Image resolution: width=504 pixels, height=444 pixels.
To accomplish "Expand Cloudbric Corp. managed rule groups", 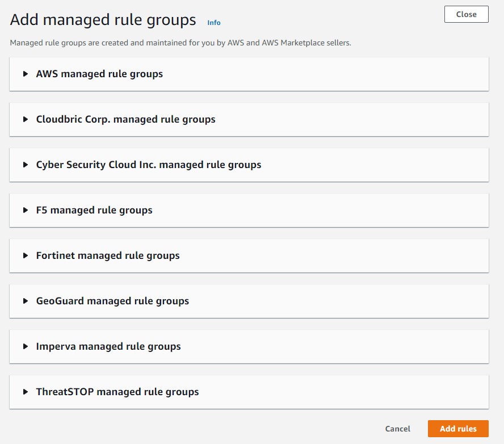I will click(249, 119).
